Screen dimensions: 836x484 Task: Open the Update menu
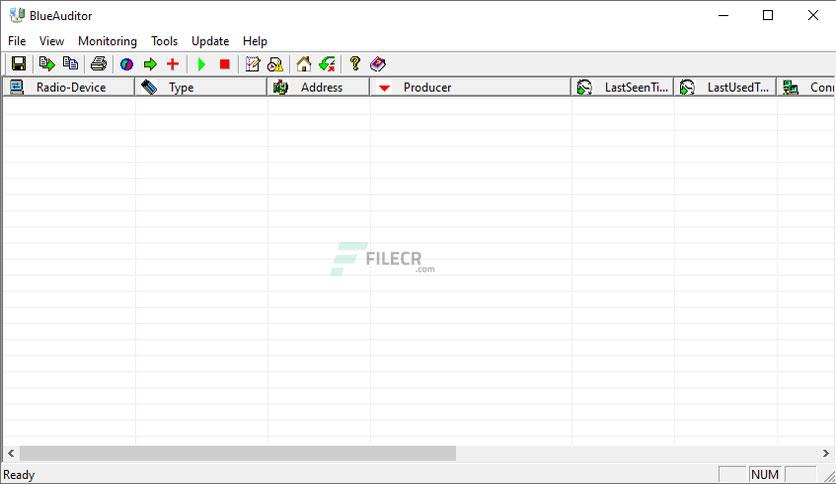(210, 41)
